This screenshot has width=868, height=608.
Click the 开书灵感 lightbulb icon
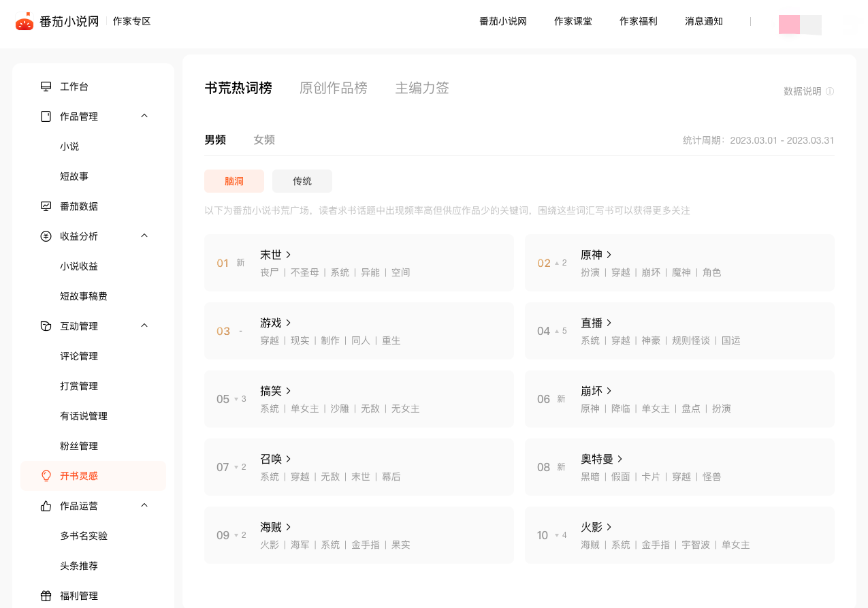pos(46,476)
